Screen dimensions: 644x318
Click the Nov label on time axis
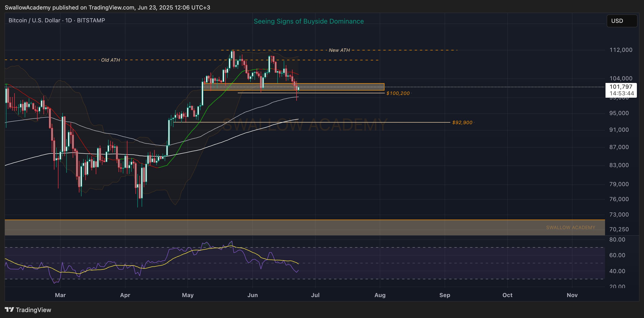point(572,295)
